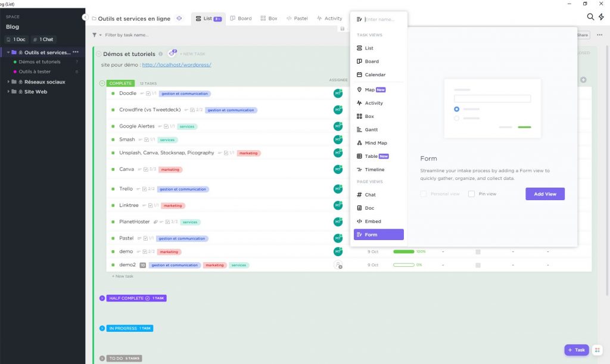Click the Add View button

544,194
